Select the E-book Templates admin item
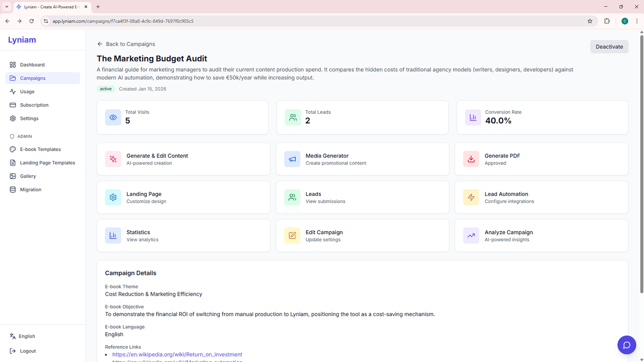 (40, 149)
